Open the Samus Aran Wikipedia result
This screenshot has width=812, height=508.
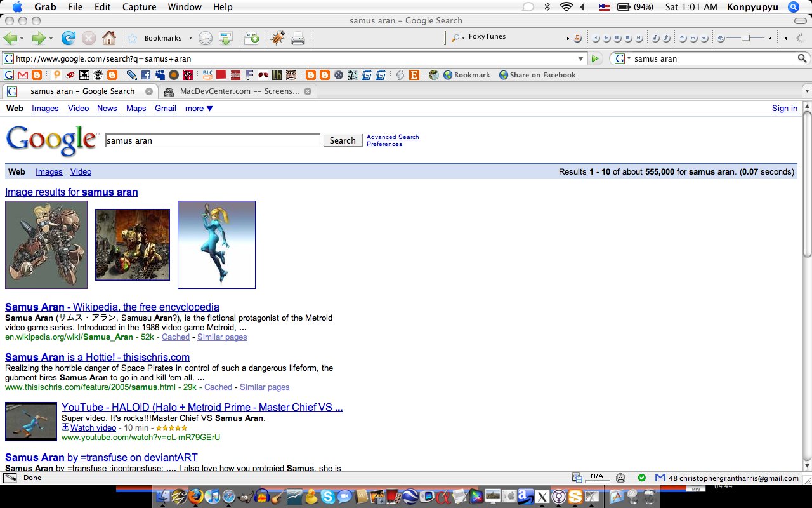112,307
